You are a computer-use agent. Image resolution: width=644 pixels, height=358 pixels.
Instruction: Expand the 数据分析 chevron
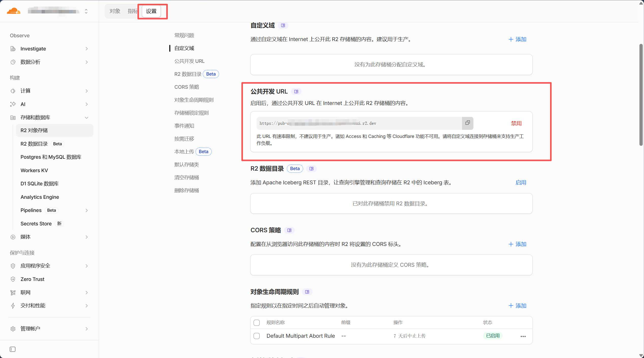pyautogui.click(x=87, y=62)
